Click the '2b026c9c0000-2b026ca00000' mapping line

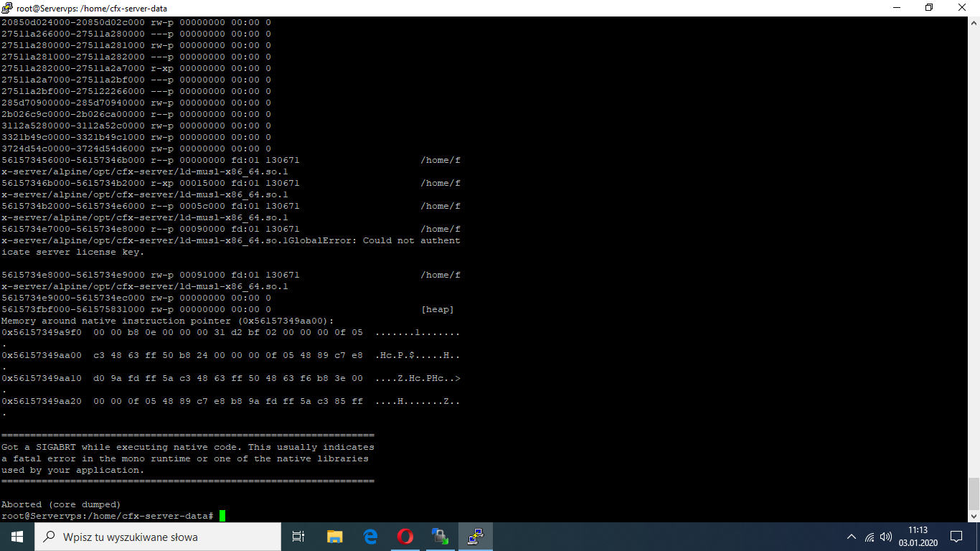pos(136,114)
